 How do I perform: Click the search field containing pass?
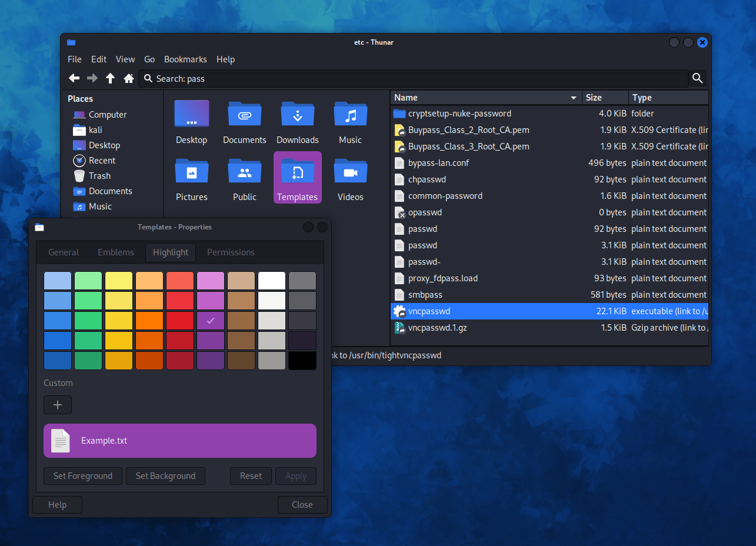click(412, 78)
